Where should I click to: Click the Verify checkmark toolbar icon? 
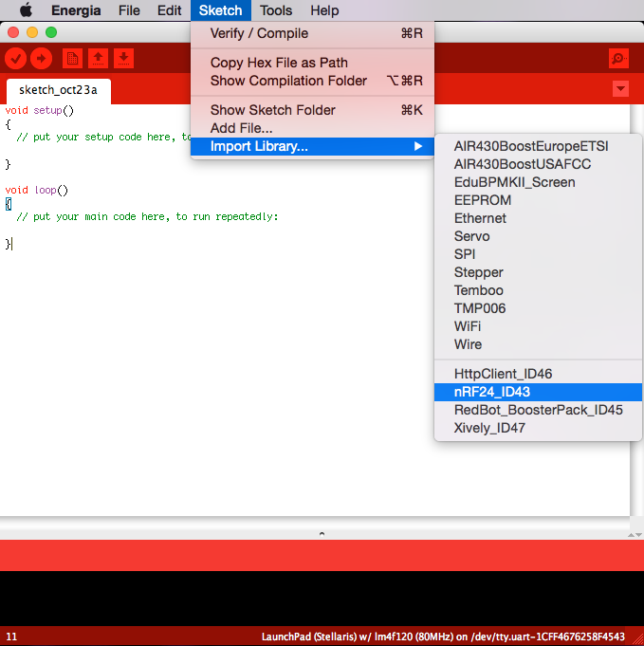pos(16,59)
